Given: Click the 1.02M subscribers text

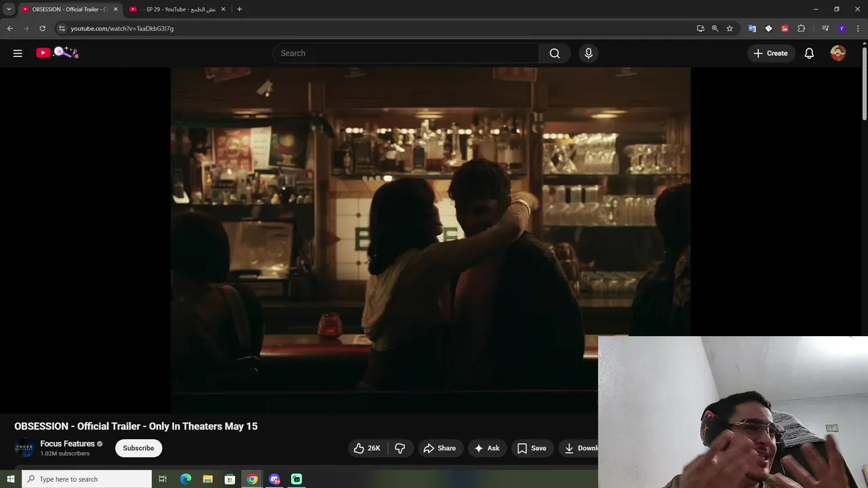Looking at the screenshot, I should tap(64, 453).
